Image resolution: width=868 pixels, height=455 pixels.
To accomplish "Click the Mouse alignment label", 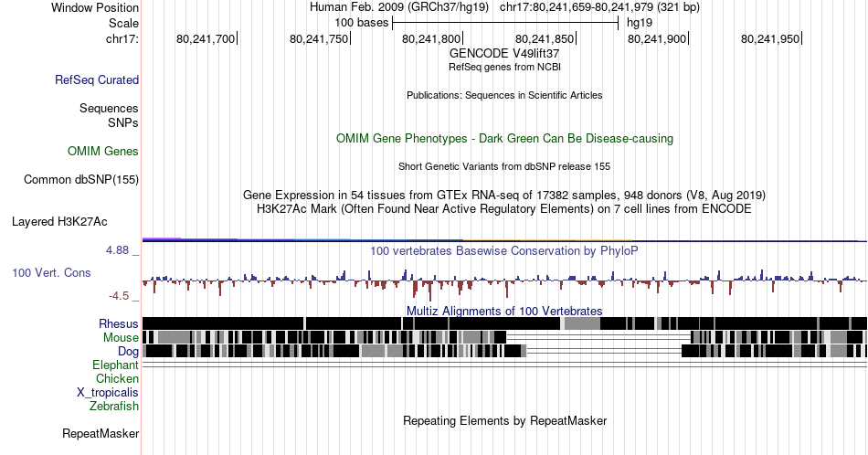I will [x=121, y=338].
